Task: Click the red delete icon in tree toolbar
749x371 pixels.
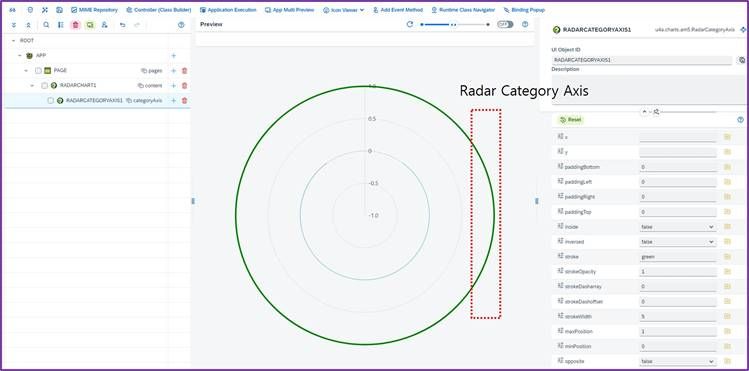Action: (75, 25)
